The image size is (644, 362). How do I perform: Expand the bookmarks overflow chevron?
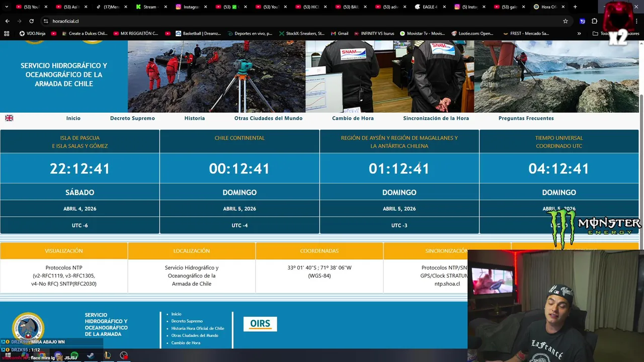coord(579,33)
